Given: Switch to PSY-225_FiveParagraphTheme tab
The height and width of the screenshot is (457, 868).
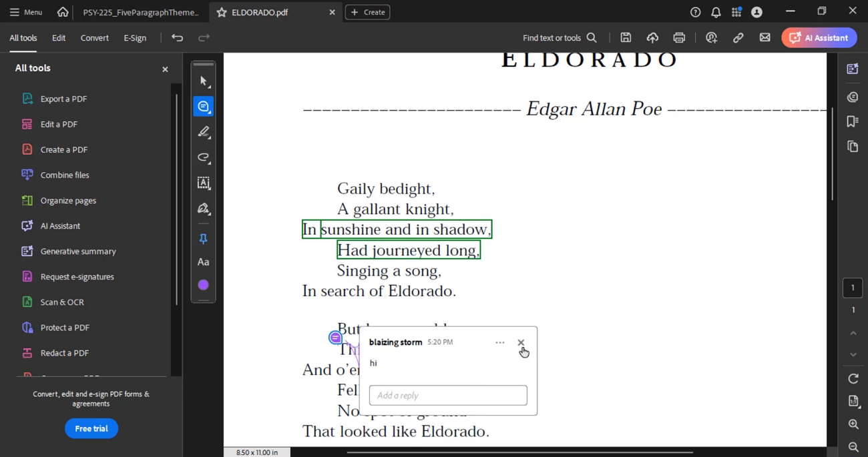Looking at the screenshot, I should pyautogui.click(x=141, y=12).
